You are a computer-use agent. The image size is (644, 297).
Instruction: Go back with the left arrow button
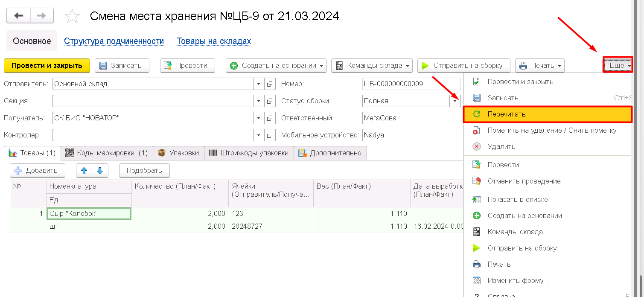click(x=18, y=16)
